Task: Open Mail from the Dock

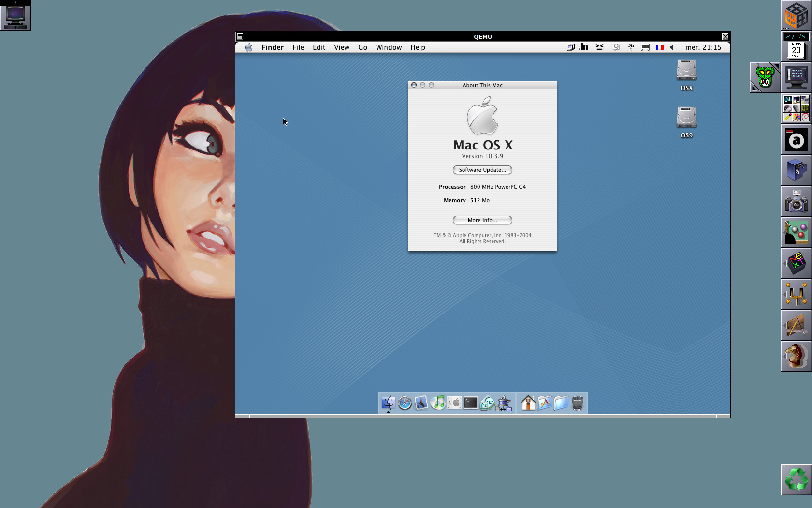Action: click(421, 403)
